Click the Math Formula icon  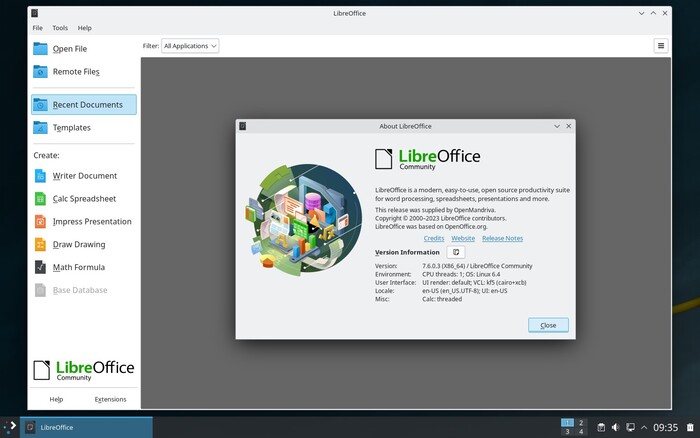40,267
